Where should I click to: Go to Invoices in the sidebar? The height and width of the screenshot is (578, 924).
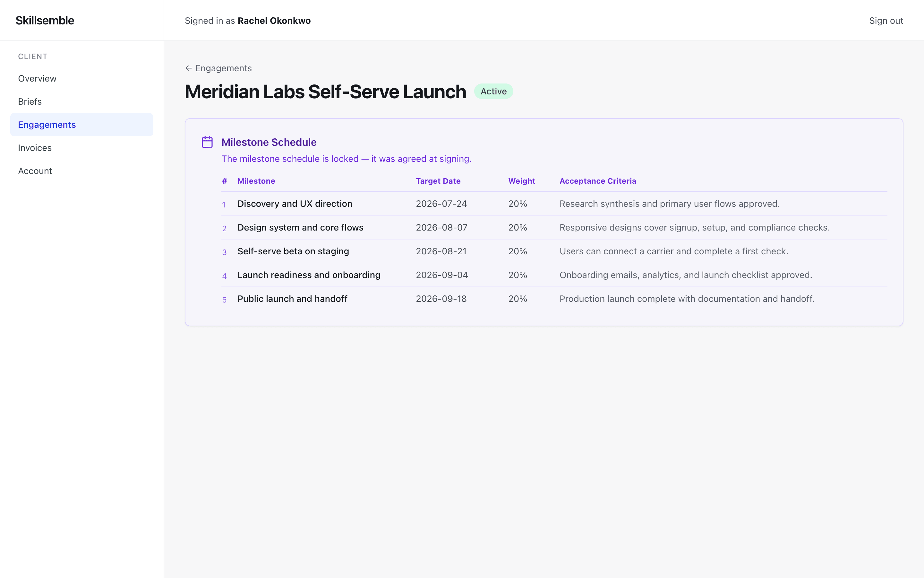coord(82,148)
